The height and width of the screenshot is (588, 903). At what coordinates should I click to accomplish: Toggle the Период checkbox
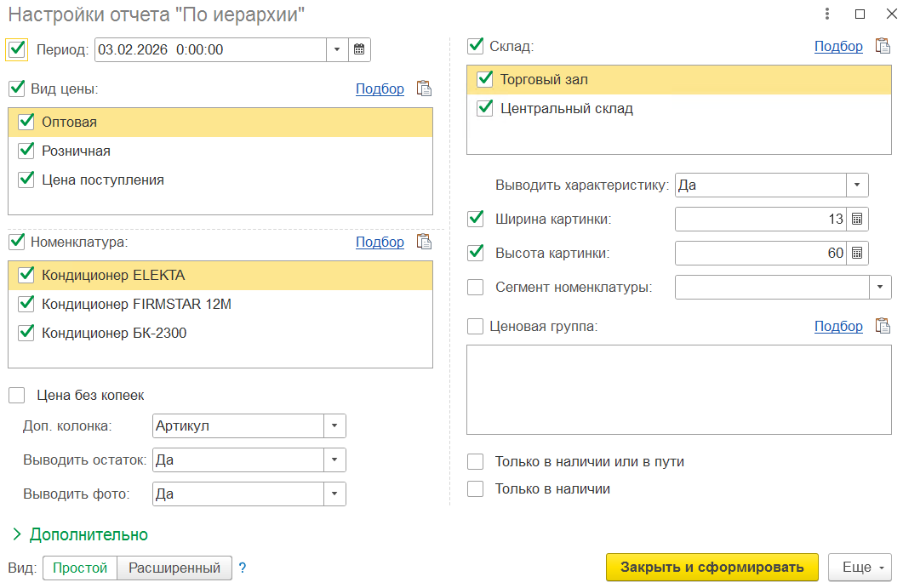(x=17, y=49)
